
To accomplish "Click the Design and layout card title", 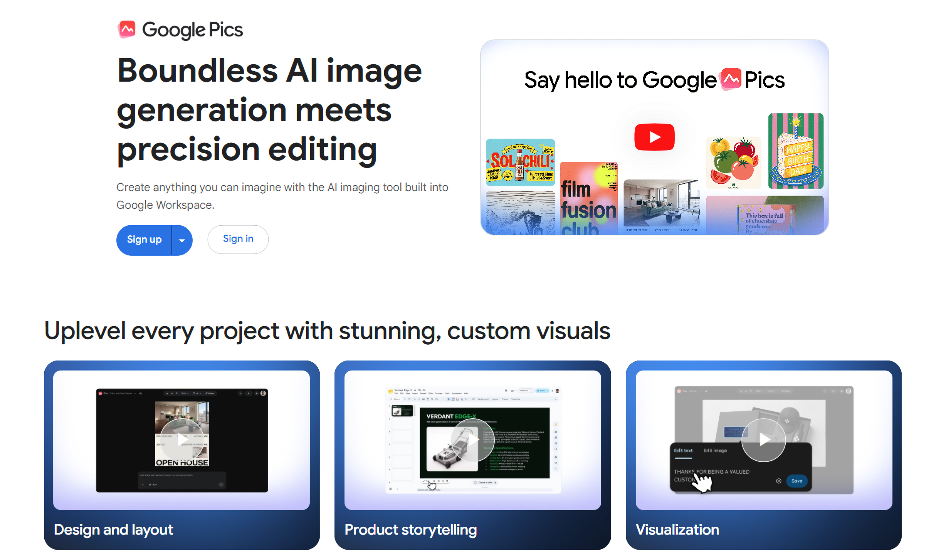I will [113, 530].
